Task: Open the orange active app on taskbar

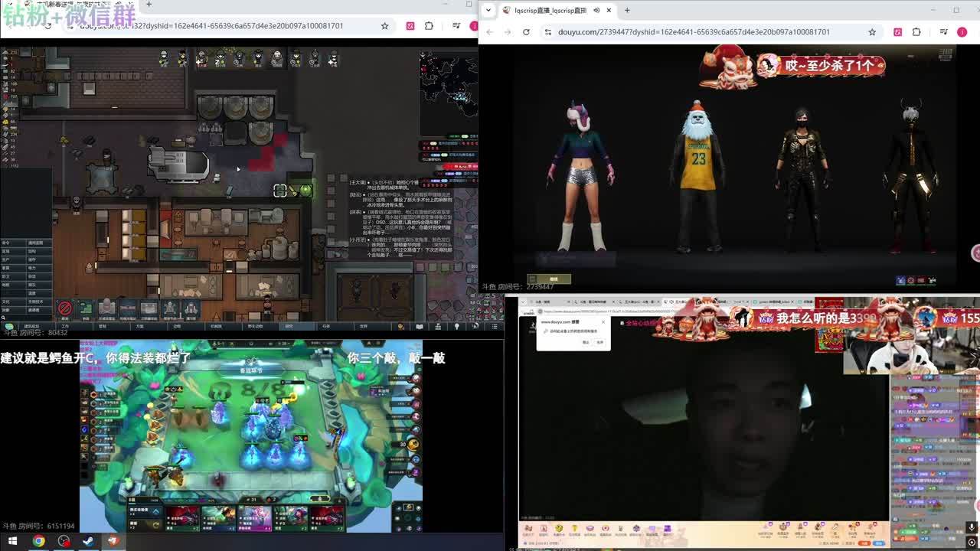Action: click(x=113, y=541)
